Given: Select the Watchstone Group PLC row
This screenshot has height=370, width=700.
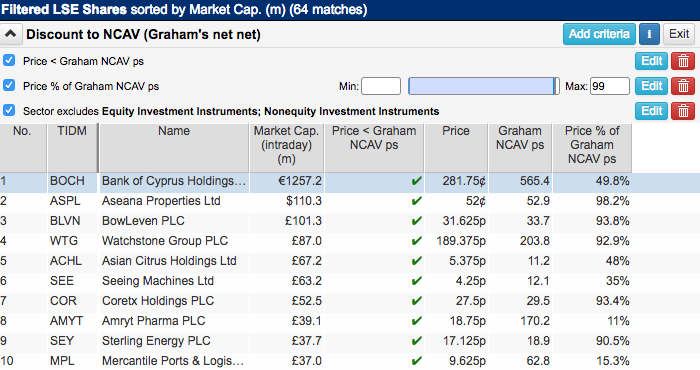Looking at the screenshot, I should coord(350,241).
